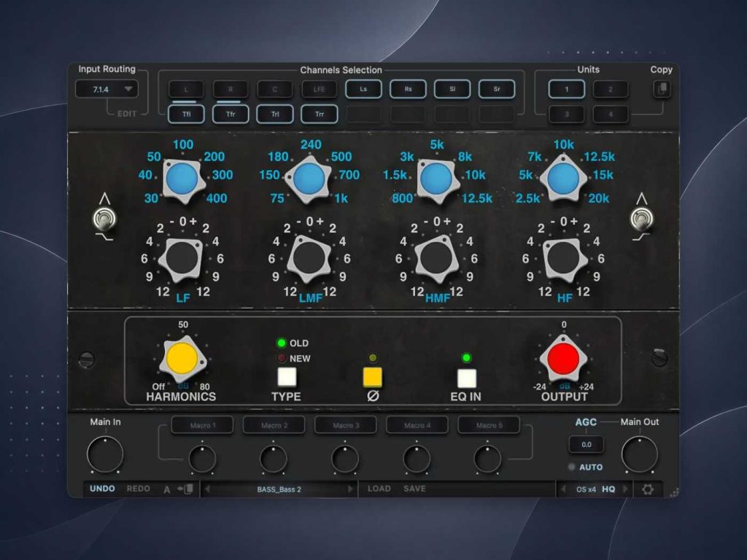Open the BASS_Bass 2 preset name
The width and height of the screenshot is (747, 560).
(x=279, y=489)
